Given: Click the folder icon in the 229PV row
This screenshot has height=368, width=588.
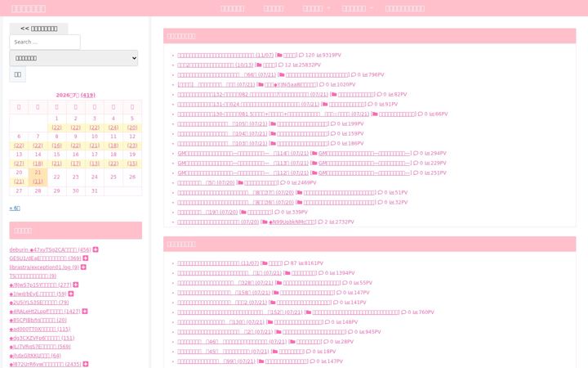Looking at the screenshot, I should [314, 163].
